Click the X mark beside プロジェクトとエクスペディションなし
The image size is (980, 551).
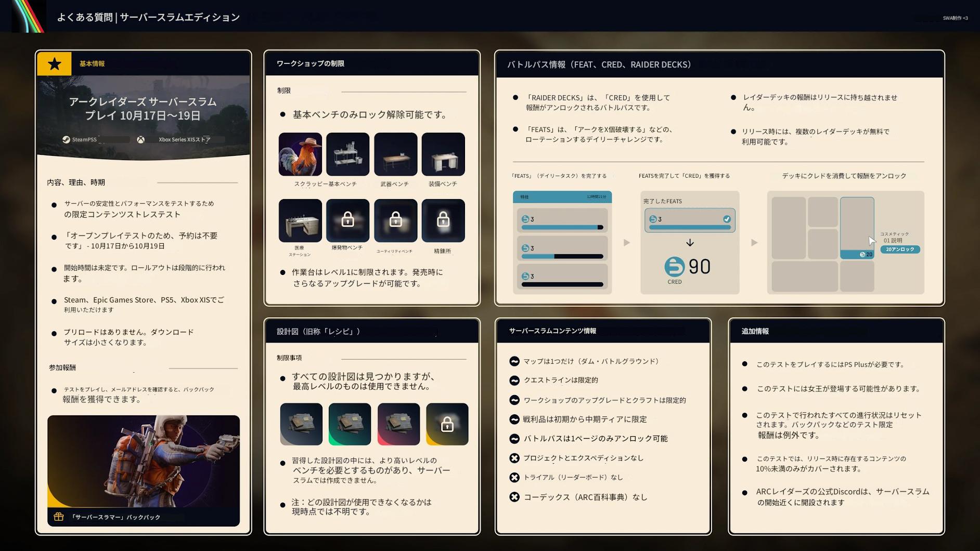point(514,458)
